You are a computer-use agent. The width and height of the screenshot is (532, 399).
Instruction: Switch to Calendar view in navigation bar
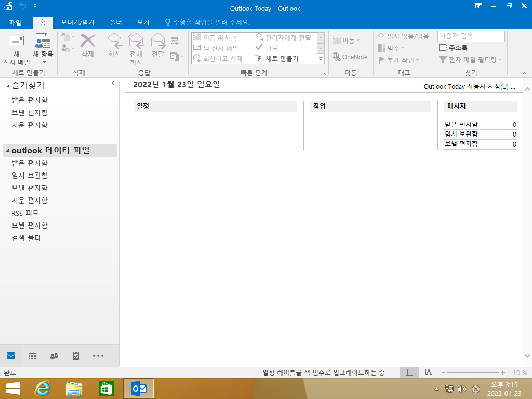click(33, 355)
